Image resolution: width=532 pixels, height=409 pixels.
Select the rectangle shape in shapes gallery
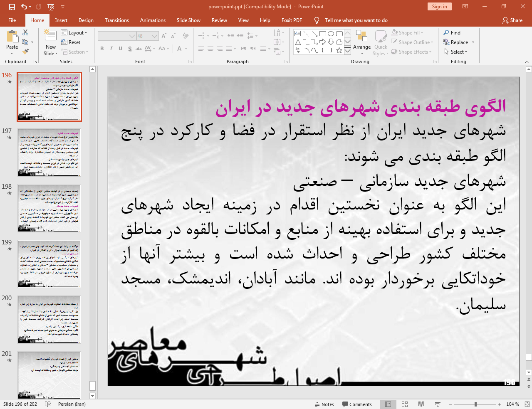[x=322, y=34]
